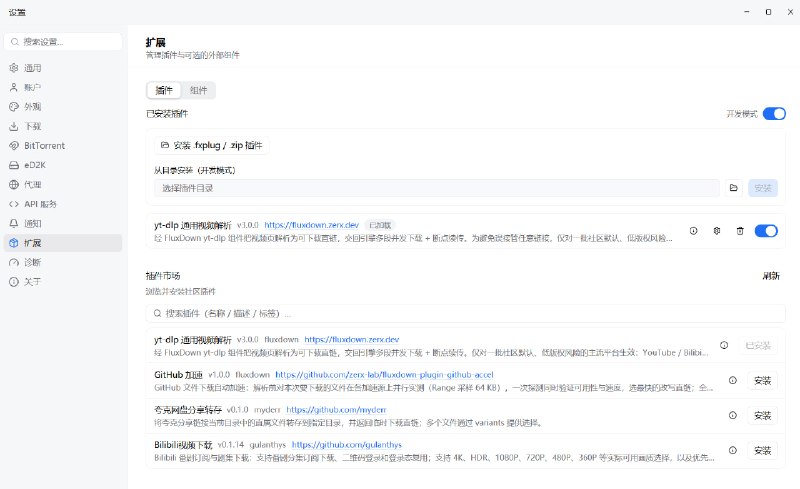
Task: Open the github.com/gulanthys link
Action: 346,445
